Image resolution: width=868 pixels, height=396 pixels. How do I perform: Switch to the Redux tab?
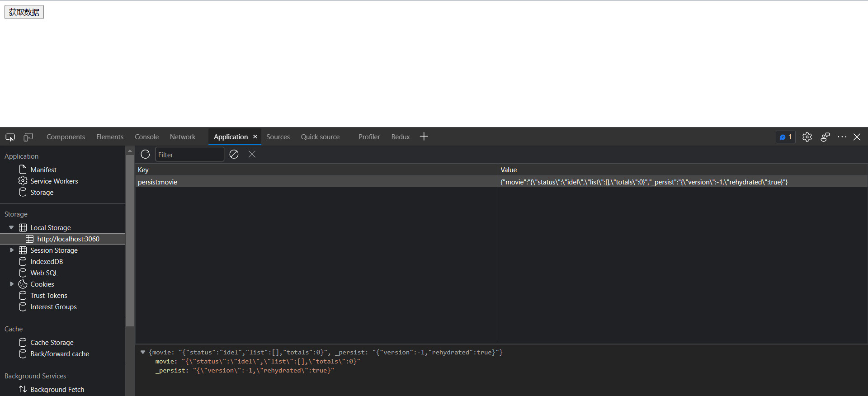point(400,137)
